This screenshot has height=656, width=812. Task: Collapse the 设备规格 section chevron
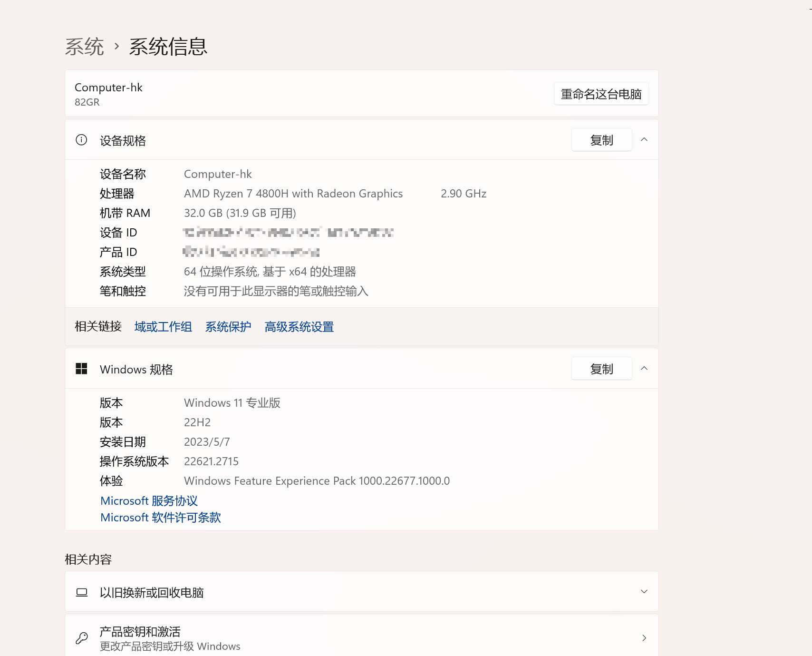click(x=644, y=139)
